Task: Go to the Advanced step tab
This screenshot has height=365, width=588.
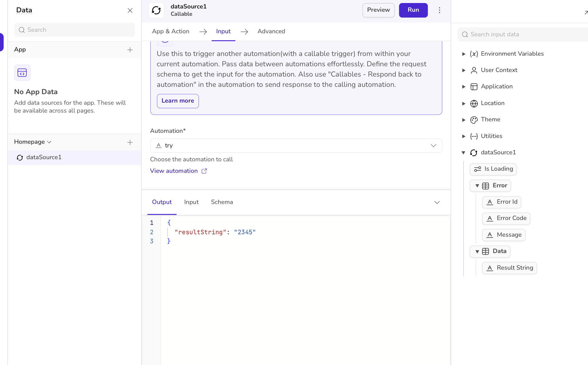Action: point(271,31)
